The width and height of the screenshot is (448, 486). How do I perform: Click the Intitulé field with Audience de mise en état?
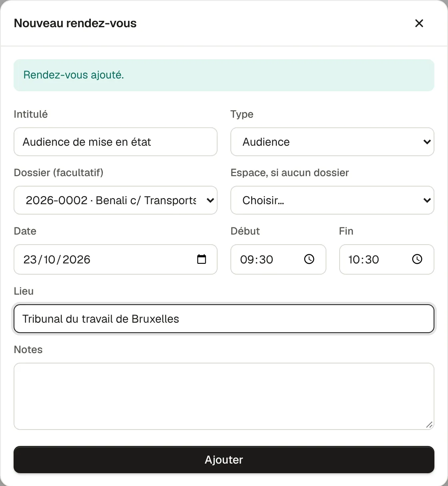coord(116,142)
